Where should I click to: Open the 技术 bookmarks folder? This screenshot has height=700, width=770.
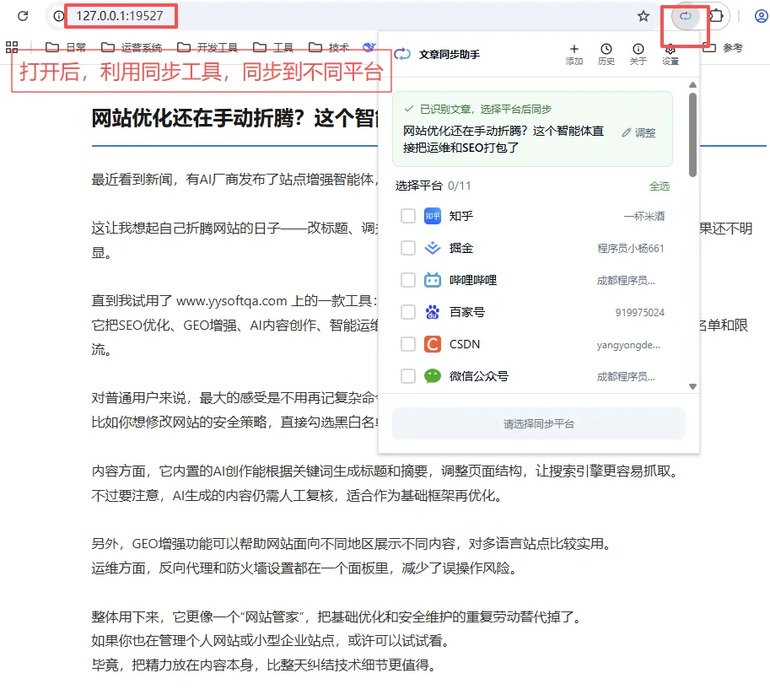[x=329, y=47]
